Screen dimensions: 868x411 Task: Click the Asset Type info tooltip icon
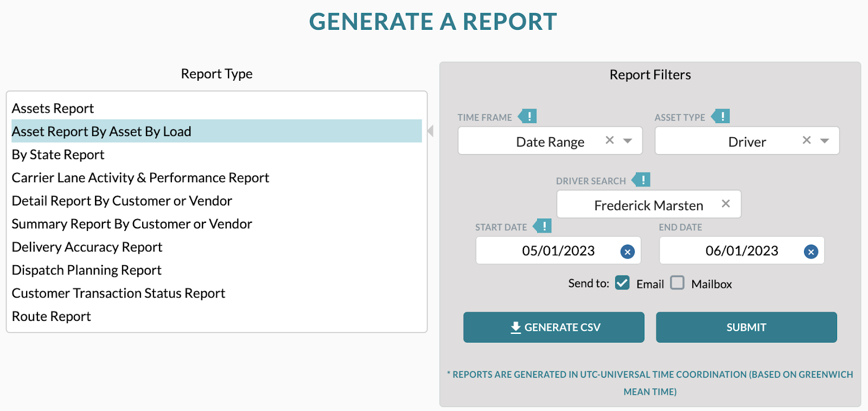tap(721, 116)
